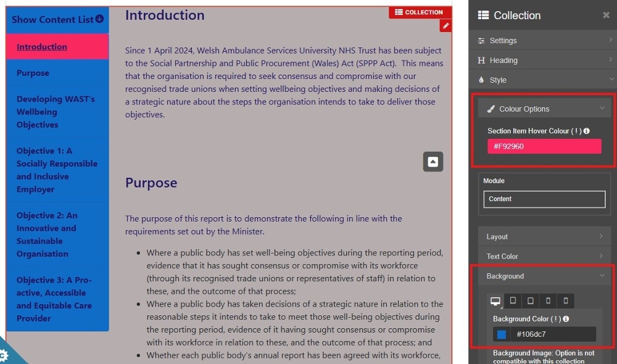Viewport: 617px width, 364px height.
Task: Click info icon beside Section Item Hover Colour
Action: tap(586, 131)
